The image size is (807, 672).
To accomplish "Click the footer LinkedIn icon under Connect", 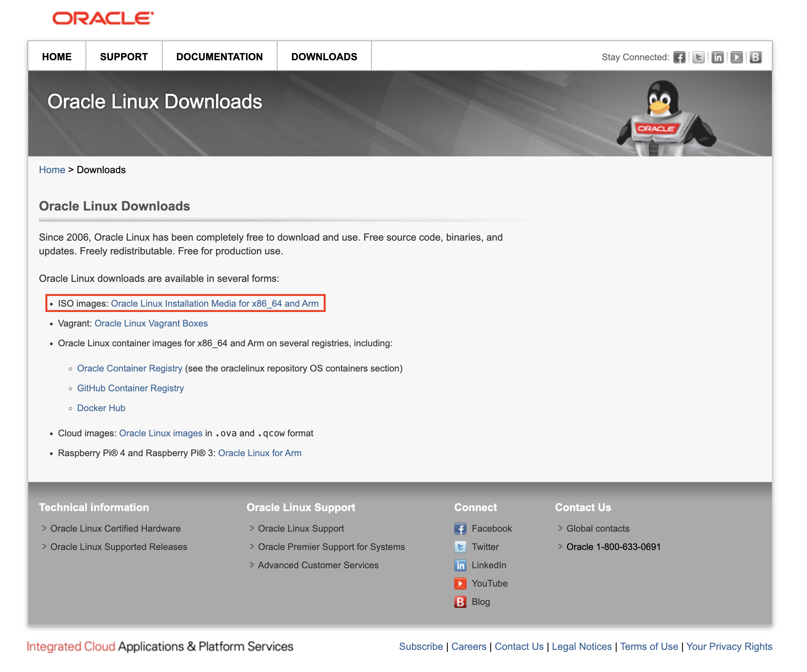I will click(x=460, y=565).
